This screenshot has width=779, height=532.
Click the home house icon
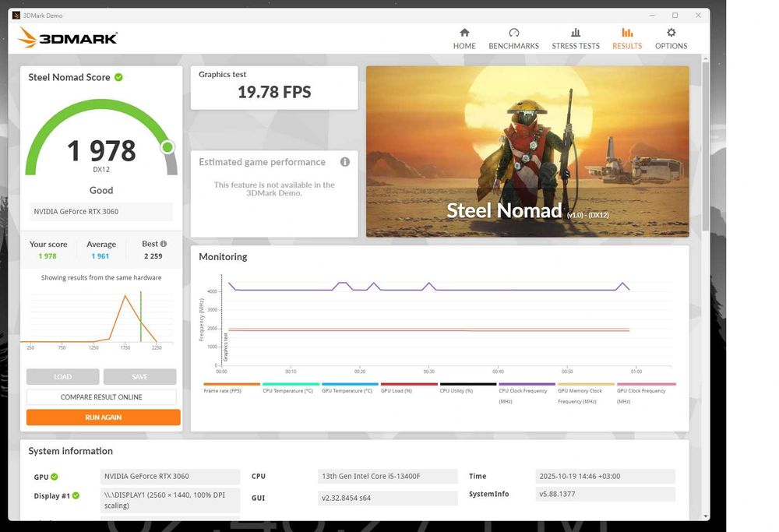464,33
